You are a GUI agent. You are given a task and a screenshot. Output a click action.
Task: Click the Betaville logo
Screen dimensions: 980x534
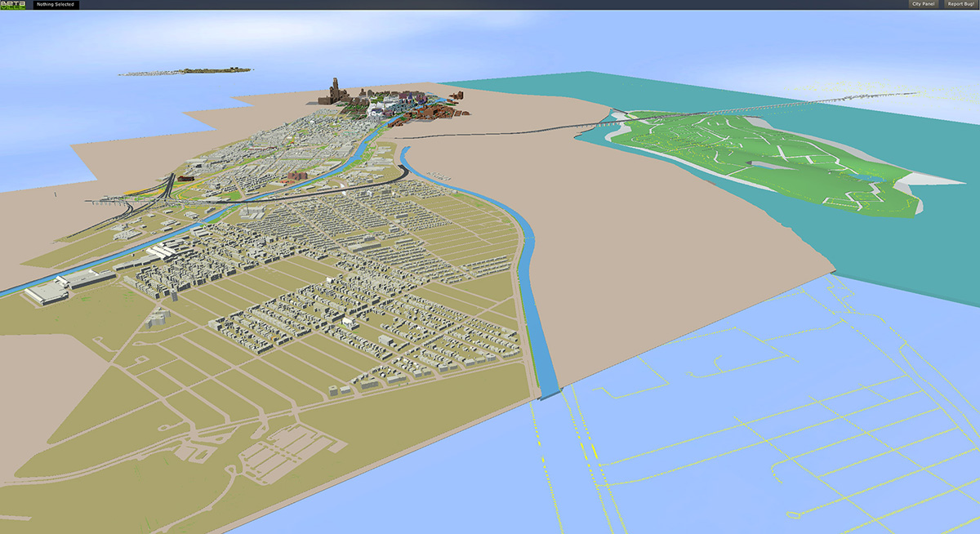[14, 5]
